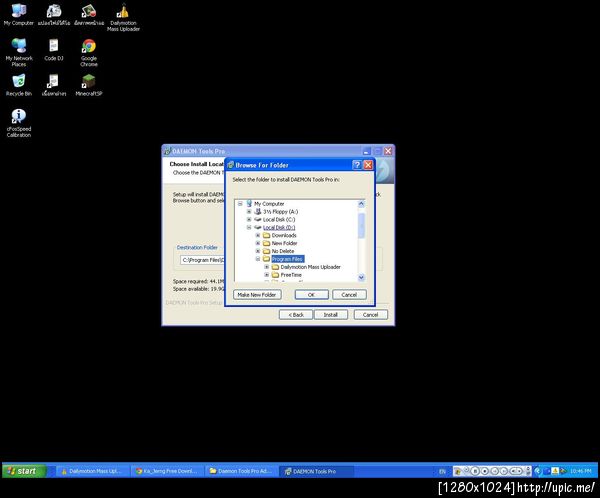Switch to the Daemon Tools Pro folder taskbar item

tap(241, 471)
